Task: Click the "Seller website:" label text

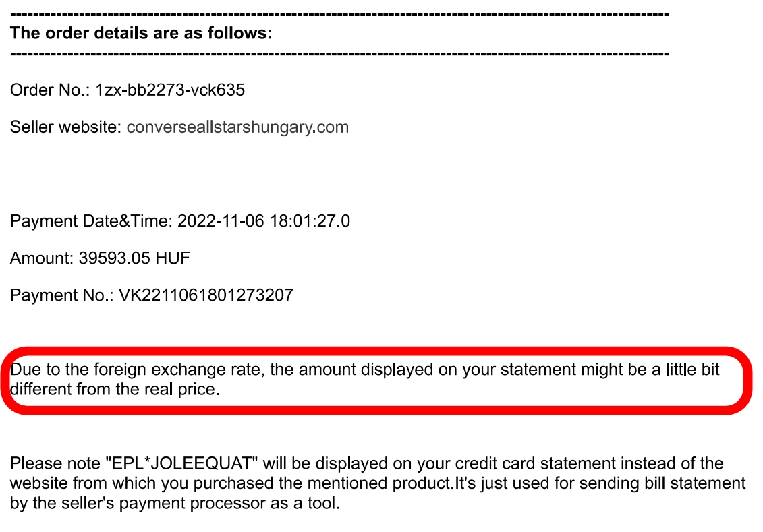Action: pyautogui.click(x=65, y=127)
